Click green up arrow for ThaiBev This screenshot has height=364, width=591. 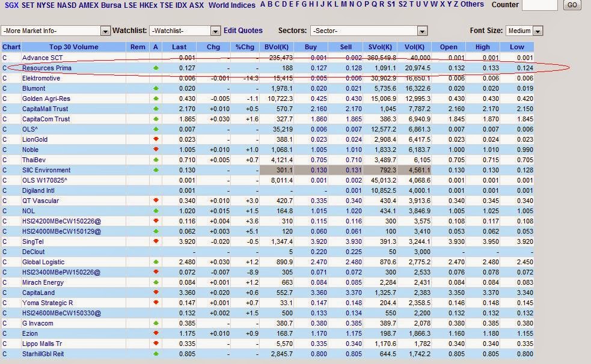click(x=156, y=160)
